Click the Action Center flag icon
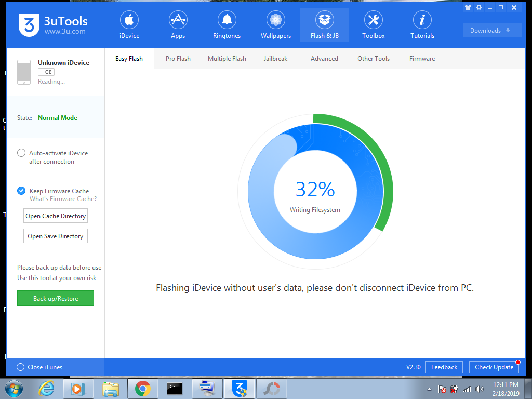 pyautogui.click(x=442, y=389)
